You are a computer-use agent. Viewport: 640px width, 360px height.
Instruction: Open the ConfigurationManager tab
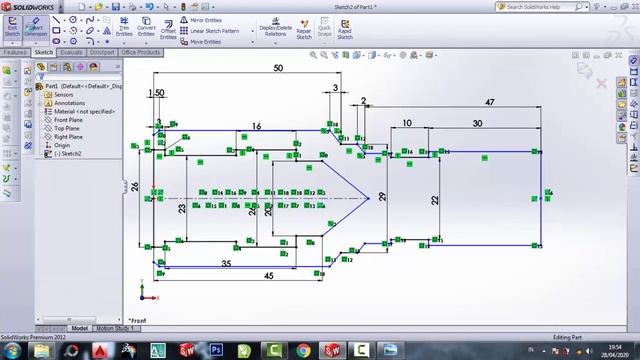pos(67,67)
